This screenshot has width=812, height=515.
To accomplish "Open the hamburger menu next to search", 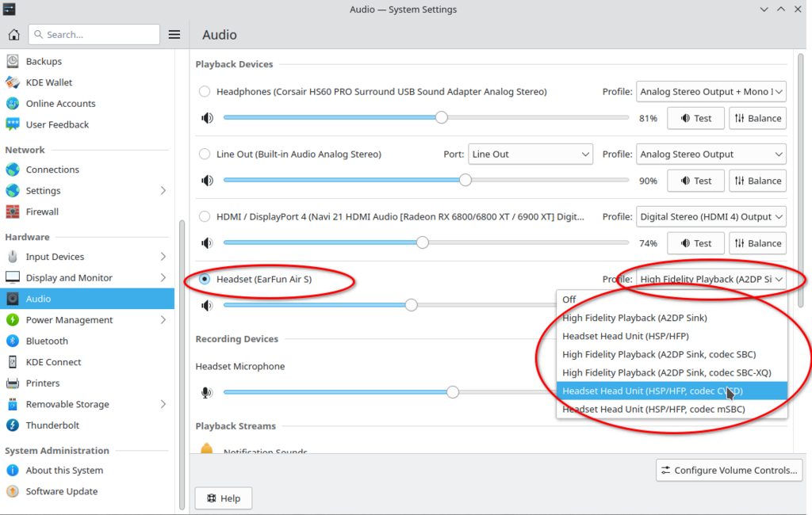I will coord(174,35).
